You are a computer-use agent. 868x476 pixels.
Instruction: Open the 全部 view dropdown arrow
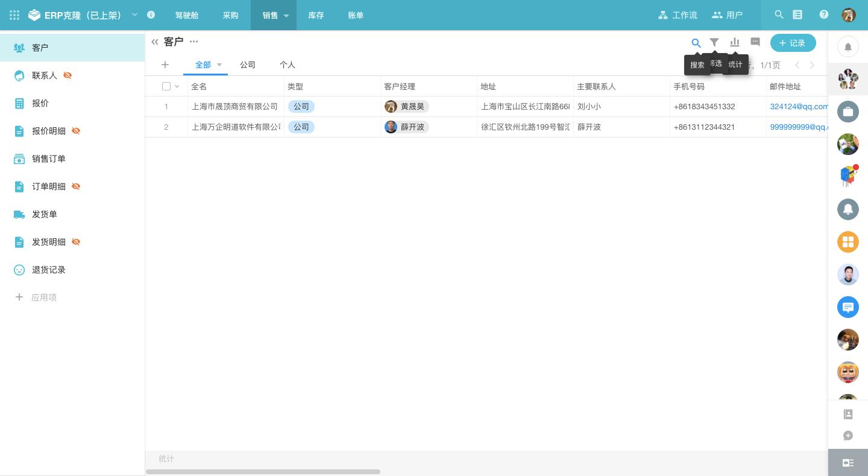pos(219,65)
